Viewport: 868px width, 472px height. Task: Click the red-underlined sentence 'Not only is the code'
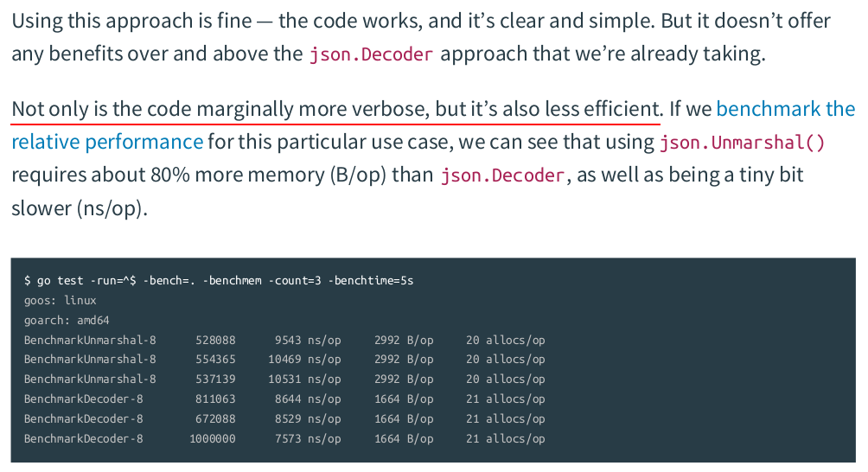(336, 109)
